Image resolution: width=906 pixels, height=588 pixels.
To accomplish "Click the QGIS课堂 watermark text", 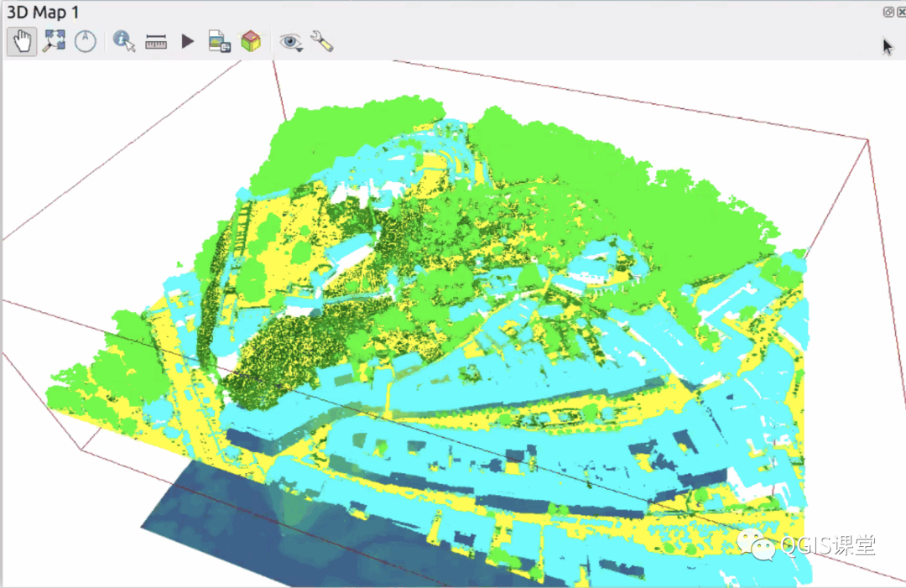I will (x=828, y=545).
